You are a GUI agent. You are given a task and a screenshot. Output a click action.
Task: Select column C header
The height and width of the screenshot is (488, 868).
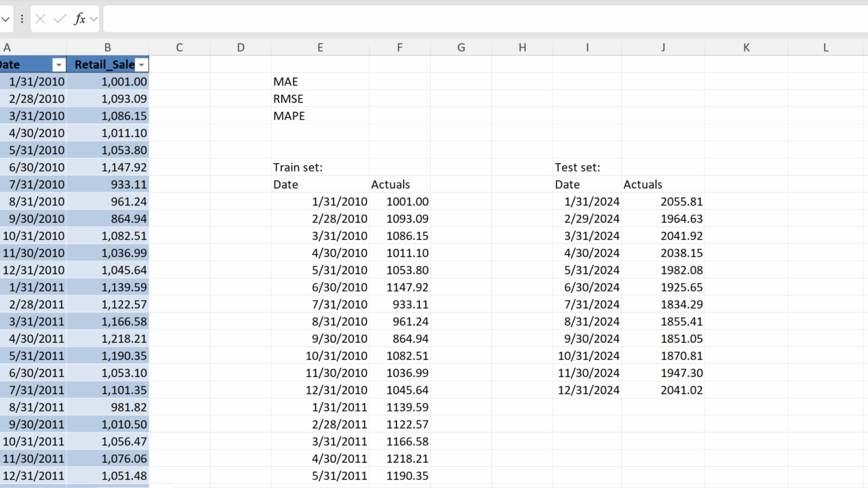coord(179,47)
